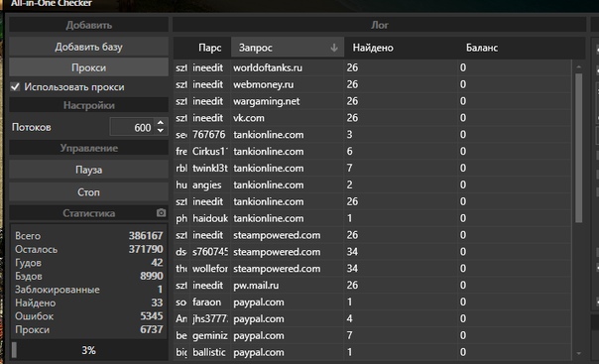Click the jhs3777 cell in Парс column
Image resolution: width=599 pixels, height=364 pixels.
click(x=209, y=319)
